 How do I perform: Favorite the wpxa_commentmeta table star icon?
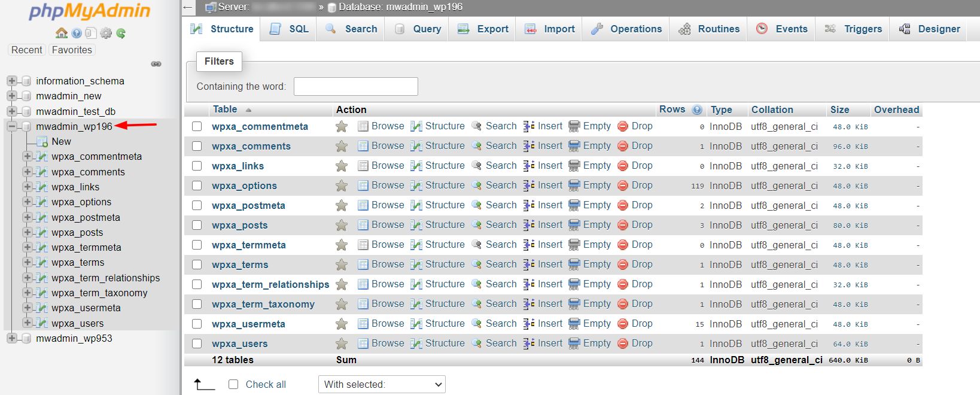342,126
